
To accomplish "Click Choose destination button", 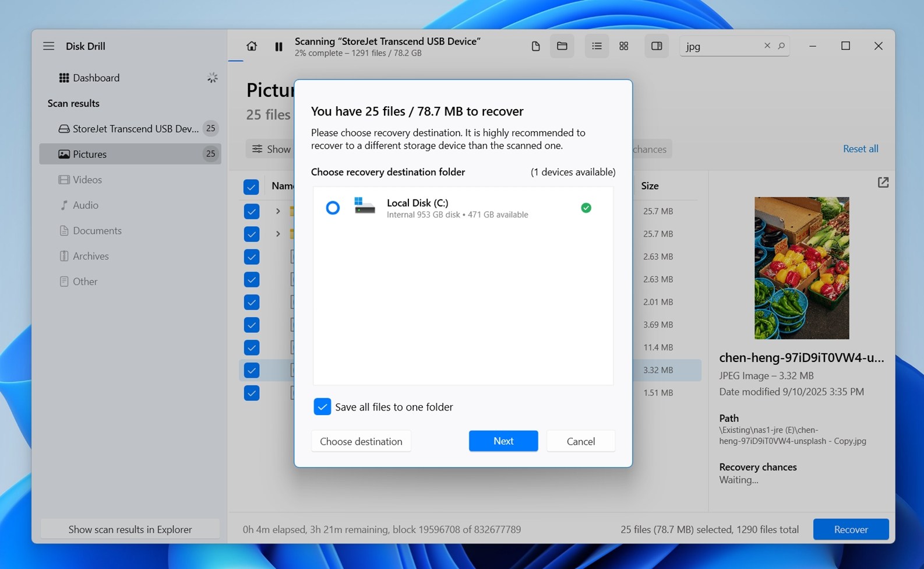I will [361, 441].
